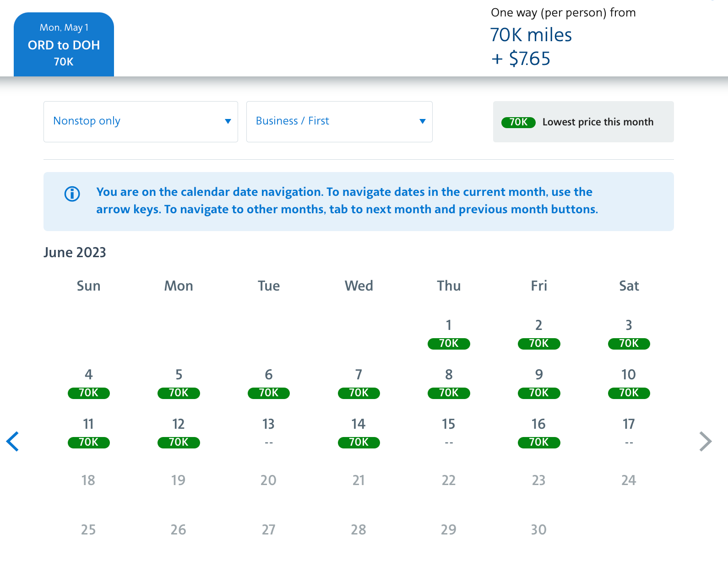Click the greyed-out date 26
Viewport: 728px width, 572px height.
(x=179, y=529)
